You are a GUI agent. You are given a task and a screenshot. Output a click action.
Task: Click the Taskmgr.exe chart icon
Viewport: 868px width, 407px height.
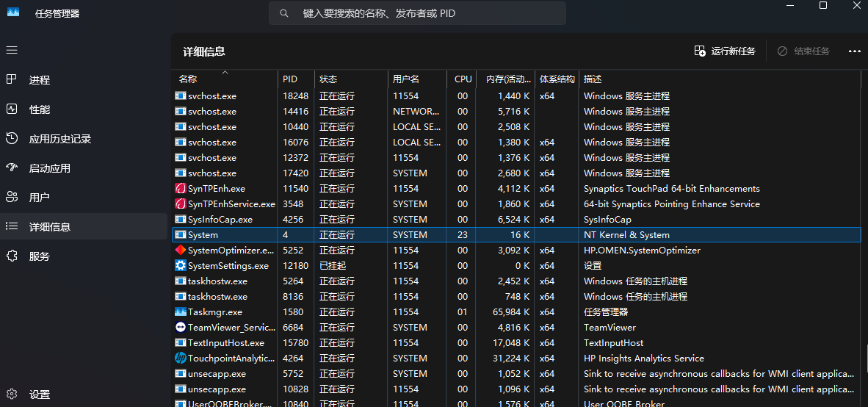180,312
